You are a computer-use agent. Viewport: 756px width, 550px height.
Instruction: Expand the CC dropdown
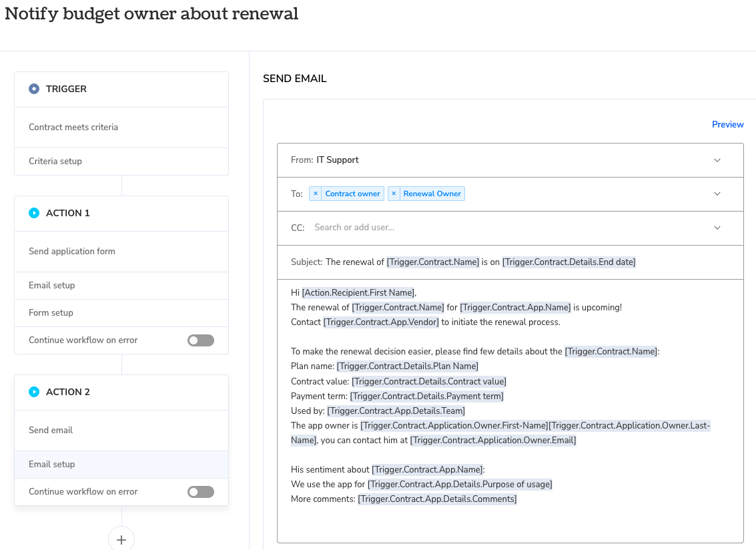pyautogui.click(x=717, y=228)
